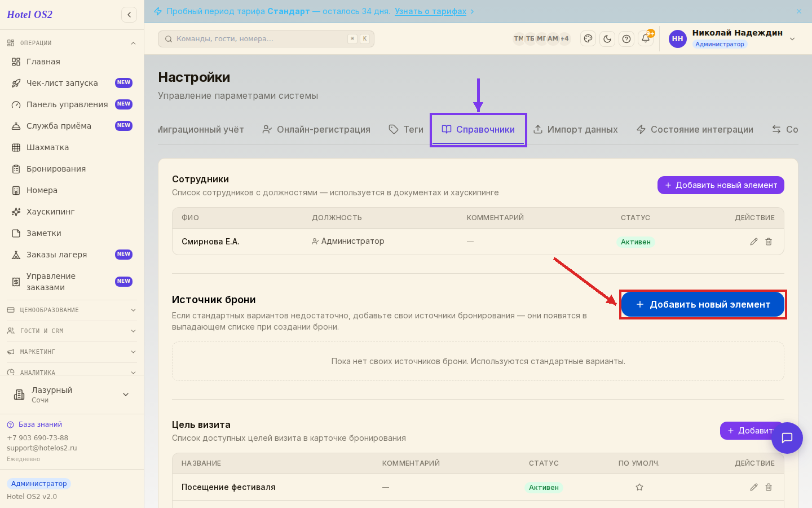Expand Маркетинг section
The height and width of the screenshot is (508, 812).
pyautogui.click(x=72, y=352)
